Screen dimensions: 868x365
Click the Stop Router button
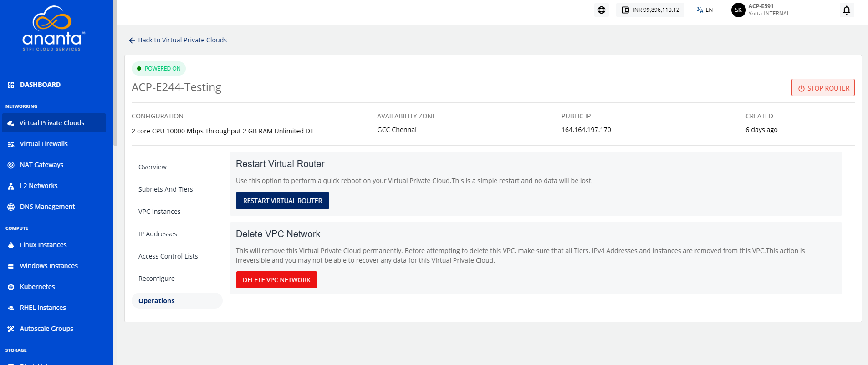pyautogui.click(x=823, y=88)
